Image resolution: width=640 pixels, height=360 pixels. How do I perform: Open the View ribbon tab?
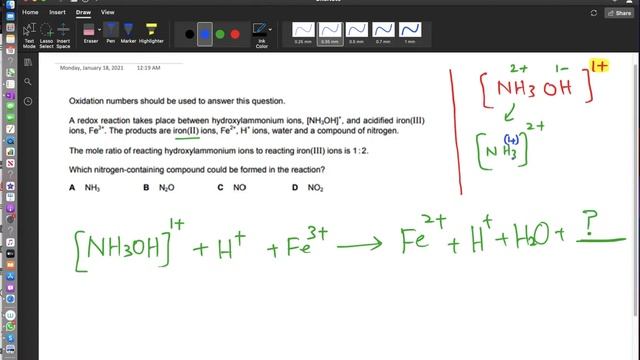108,13
